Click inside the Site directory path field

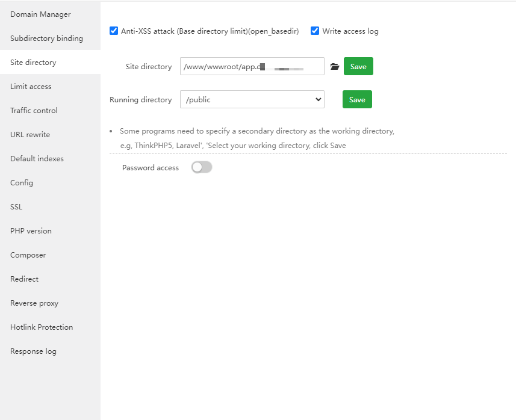252,66
